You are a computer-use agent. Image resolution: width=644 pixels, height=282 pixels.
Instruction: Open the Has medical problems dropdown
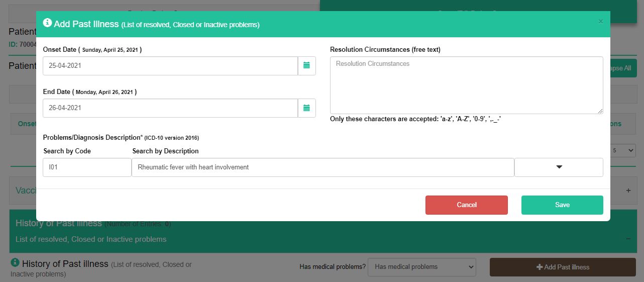coord(421,267)
